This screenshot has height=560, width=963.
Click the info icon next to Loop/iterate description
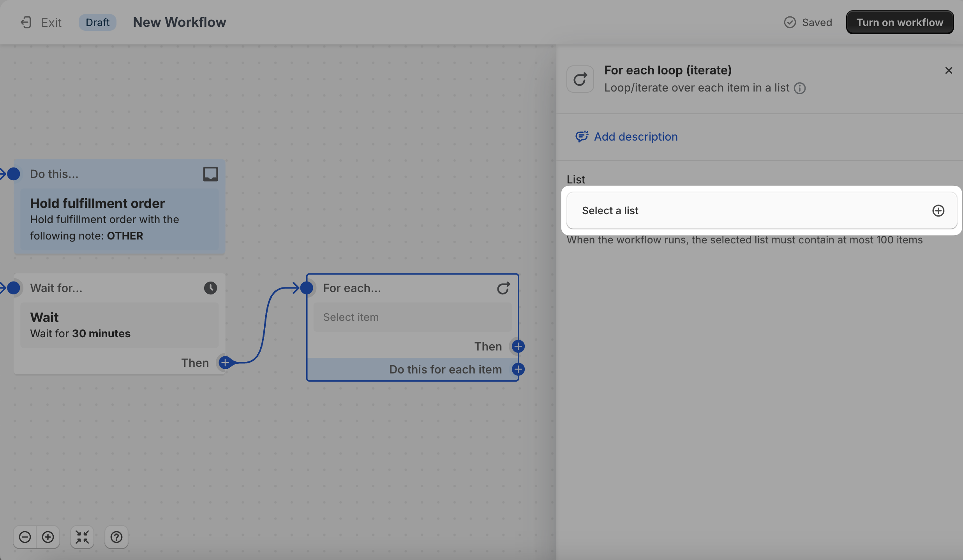pos(800,88)
